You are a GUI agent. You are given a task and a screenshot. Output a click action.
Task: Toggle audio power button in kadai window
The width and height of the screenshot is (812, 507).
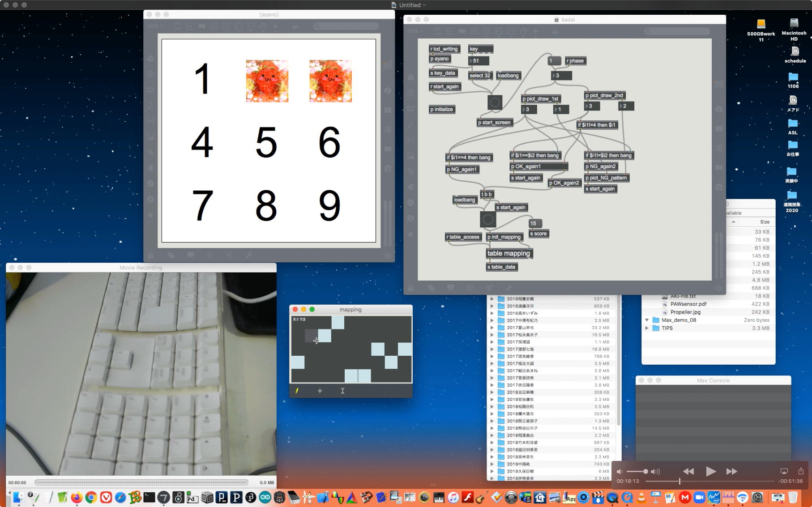pyautogui.click(x=719, y=288)
